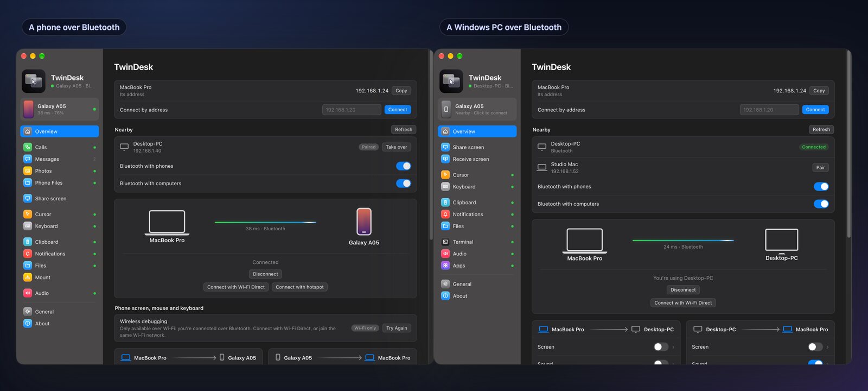Open Apps in the Windows PC window sidebar
The image size is (868, 391).
coord(477,266)
